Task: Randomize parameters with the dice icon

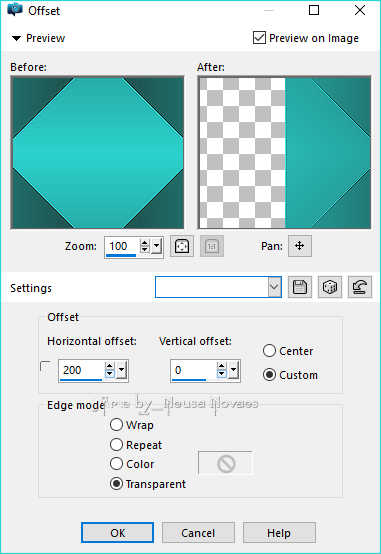Action: coord(329,287)
